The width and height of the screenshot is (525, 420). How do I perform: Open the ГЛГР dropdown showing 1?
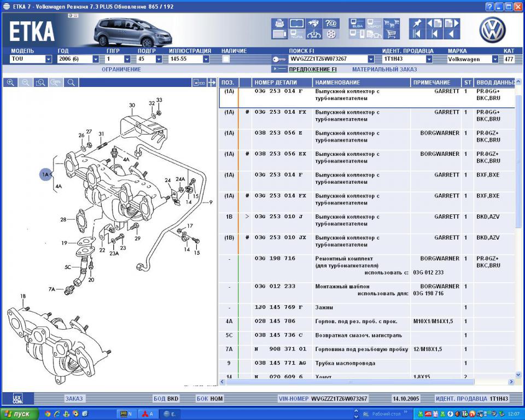point(118,59)
